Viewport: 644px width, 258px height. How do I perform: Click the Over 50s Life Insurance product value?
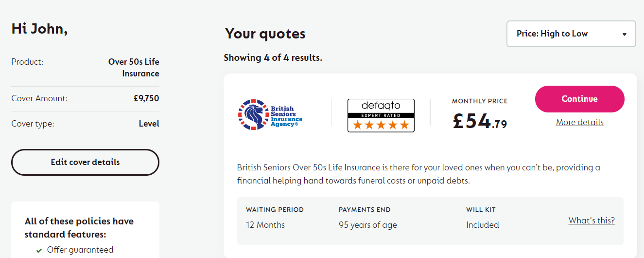coord(134,68)
